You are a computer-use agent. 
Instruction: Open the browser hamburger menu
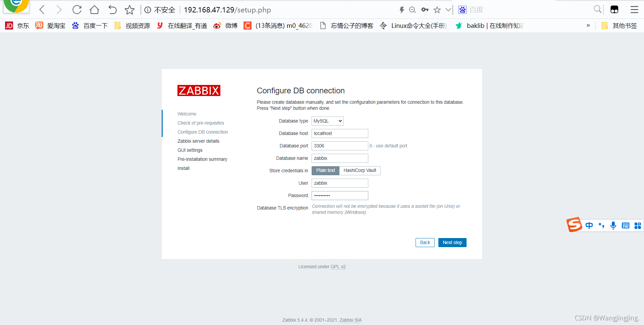pyautogui.click(x=634, y=9)
